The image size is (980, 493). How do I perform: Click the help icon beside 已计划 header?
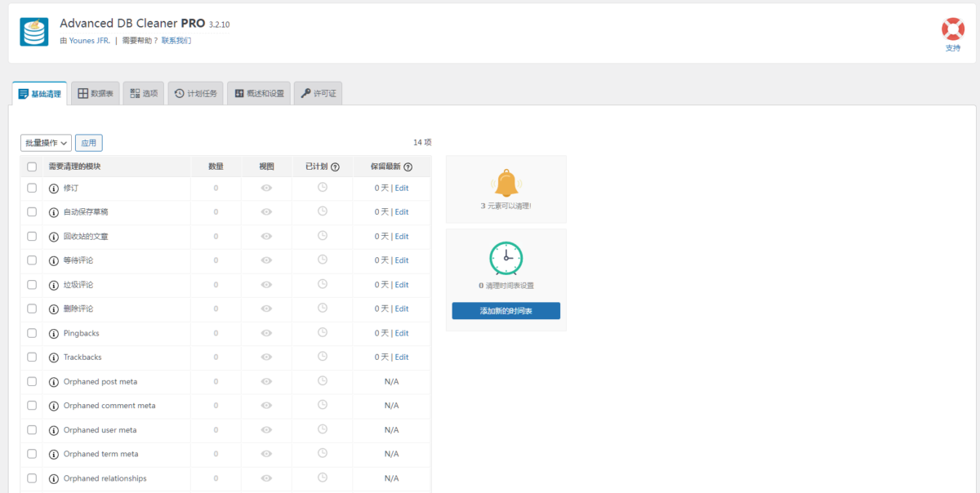[x=335, y=167]
